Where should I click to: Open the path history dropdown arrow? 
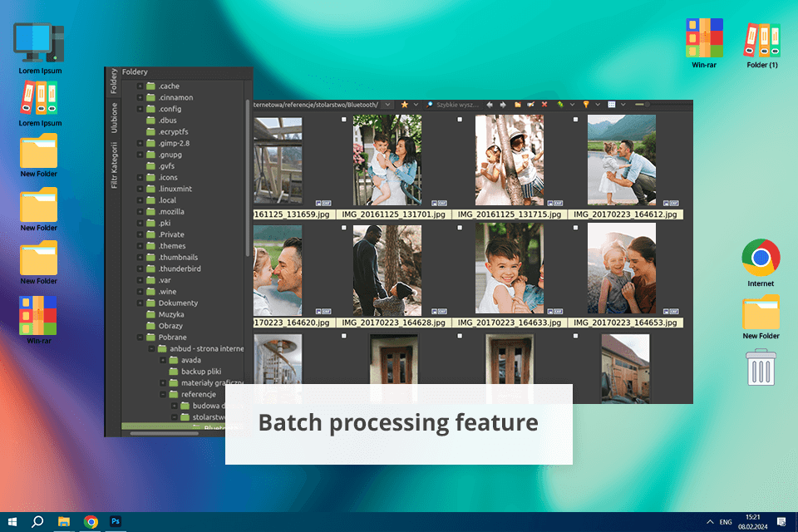point(388,105)
